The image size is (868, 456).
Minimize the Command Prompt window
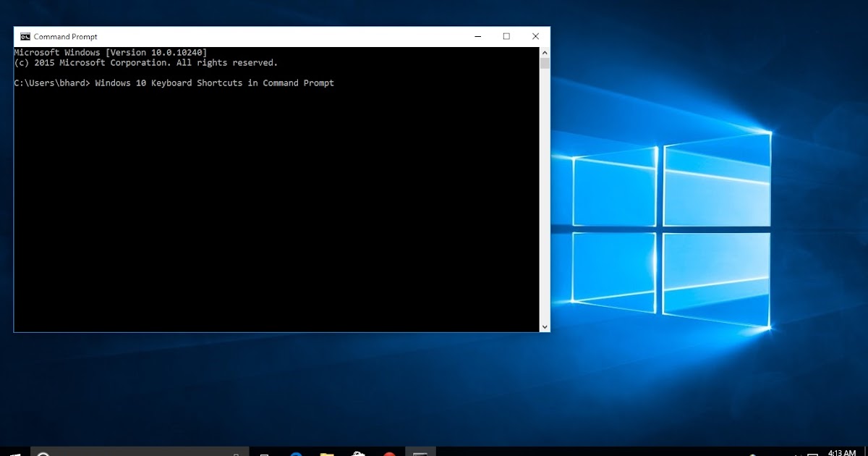coord(477,35)
